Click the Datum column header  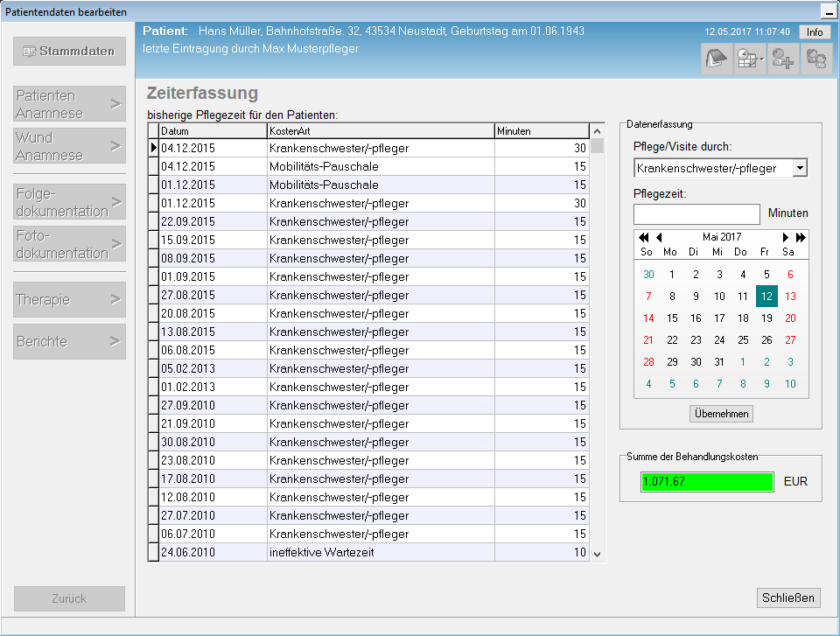click(x=213, y=131)
